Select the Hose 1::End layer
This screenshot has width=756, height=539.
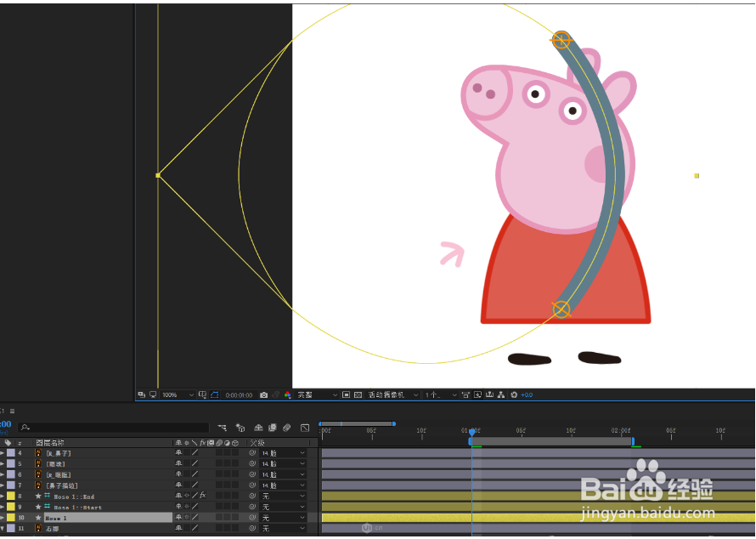(x=74, y=496)
